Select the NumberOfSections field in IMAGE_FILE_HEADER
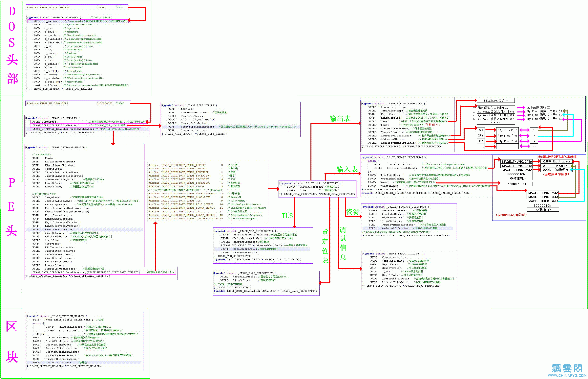588x379 pixels. [x=197, y=112]
